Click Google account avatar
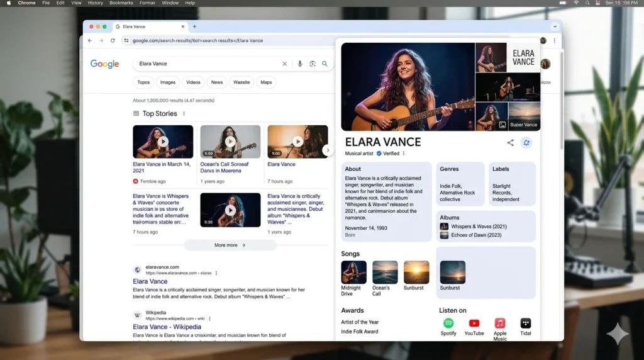The image size is (644, 360). [x=545, y=64]
